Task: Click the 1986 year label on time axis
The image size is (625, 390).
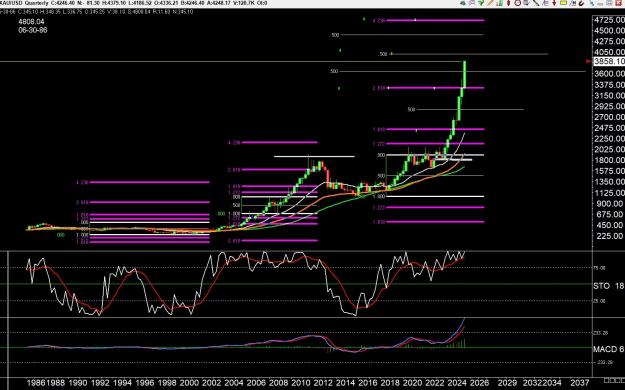Action: (36, 383)
